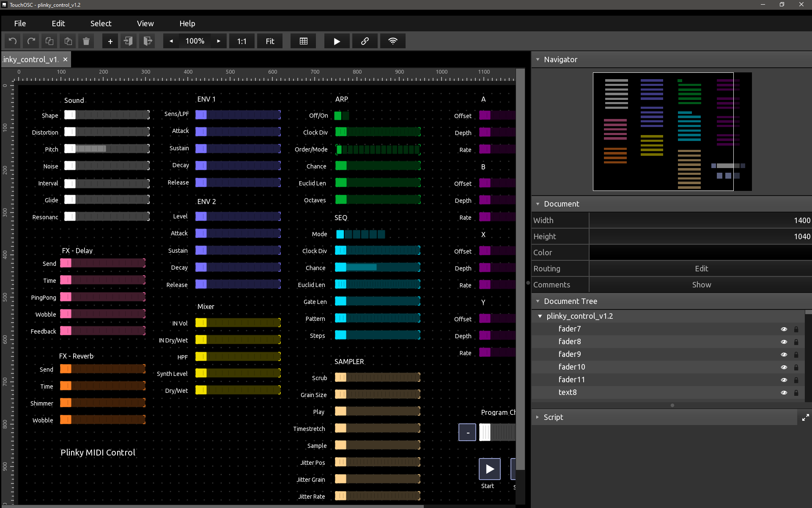Screen dimensions: 812x508
Task: Click the Fit zoom button
Action: pyautogui.click(x=270, y=41)
